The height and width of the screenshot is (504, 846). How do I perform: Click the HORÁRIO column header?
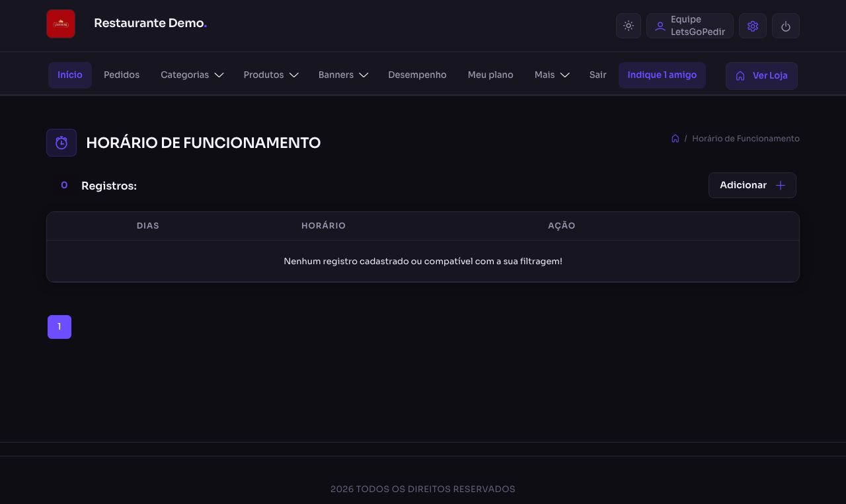(324, 226)
